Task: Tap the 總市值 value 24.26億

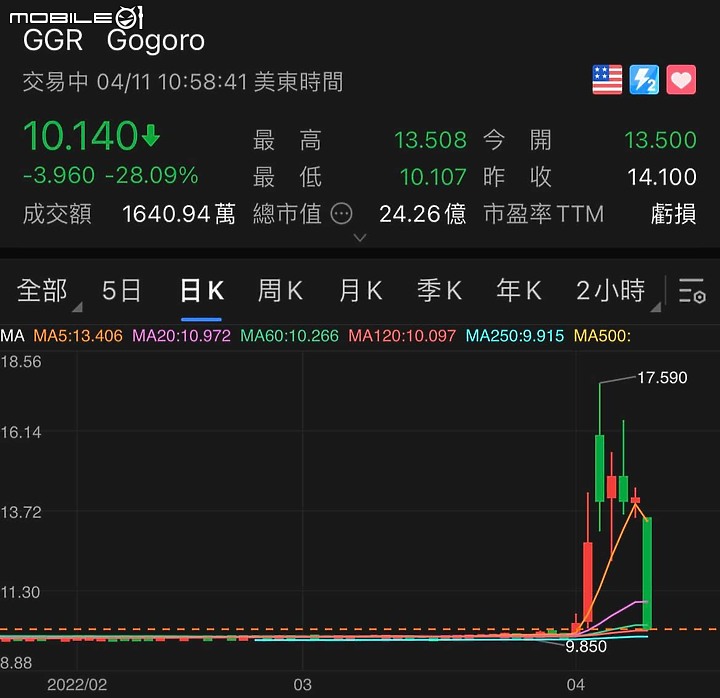Action: pos(422,214)
